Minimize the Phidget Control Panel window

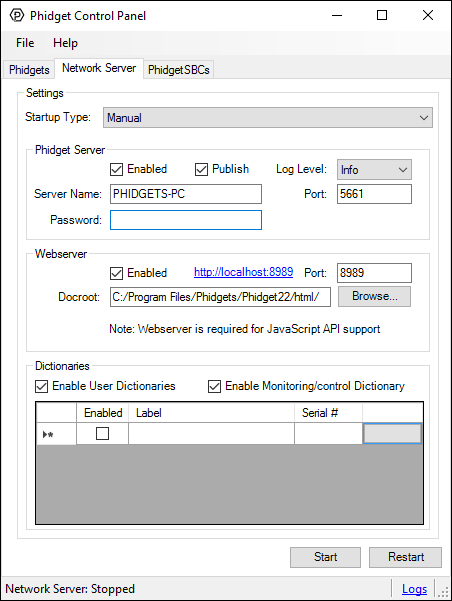[x=337, y=16]
